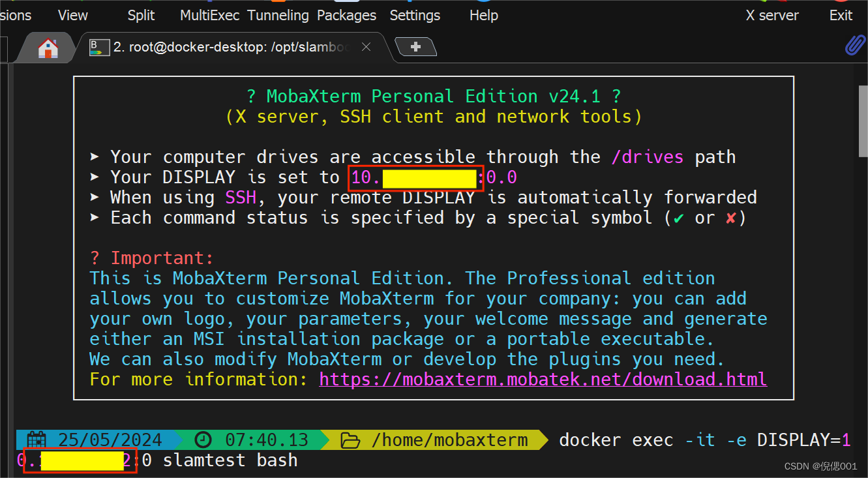Close the root@docker-desktop tab

pyautogui.click(x=366, y=47)
